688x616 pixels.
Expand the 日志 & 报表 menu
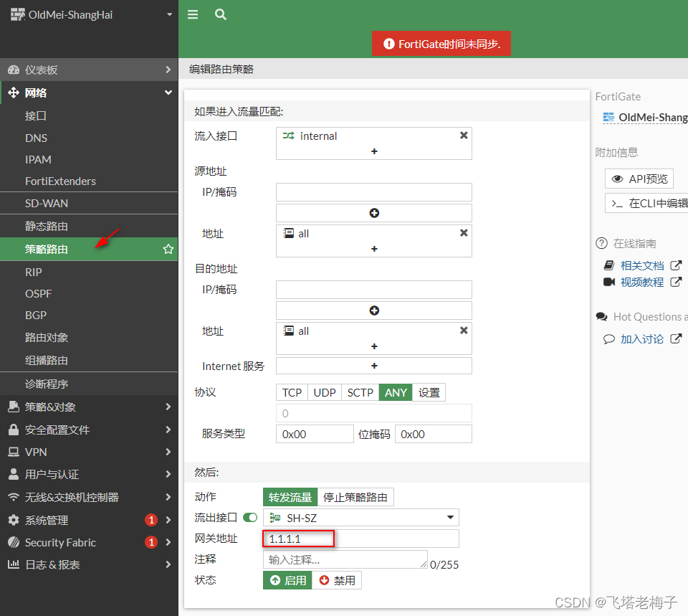coord(89,564)
